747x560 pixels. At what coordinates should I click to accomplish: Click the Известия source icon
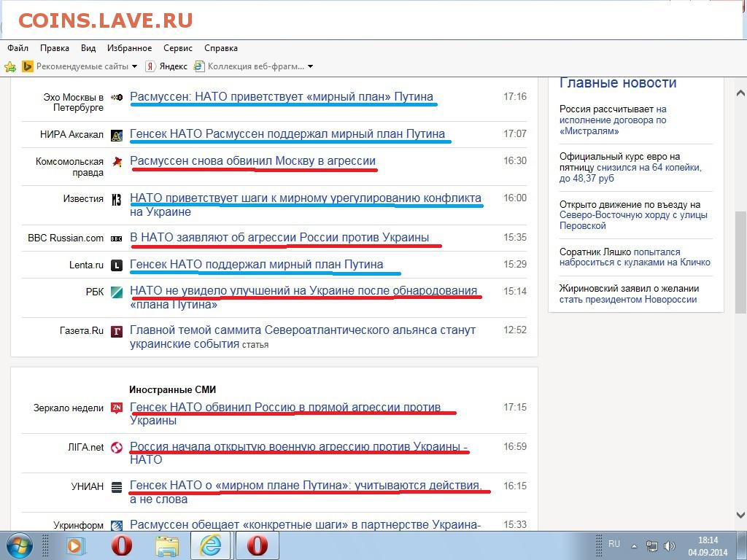(117, 200)
